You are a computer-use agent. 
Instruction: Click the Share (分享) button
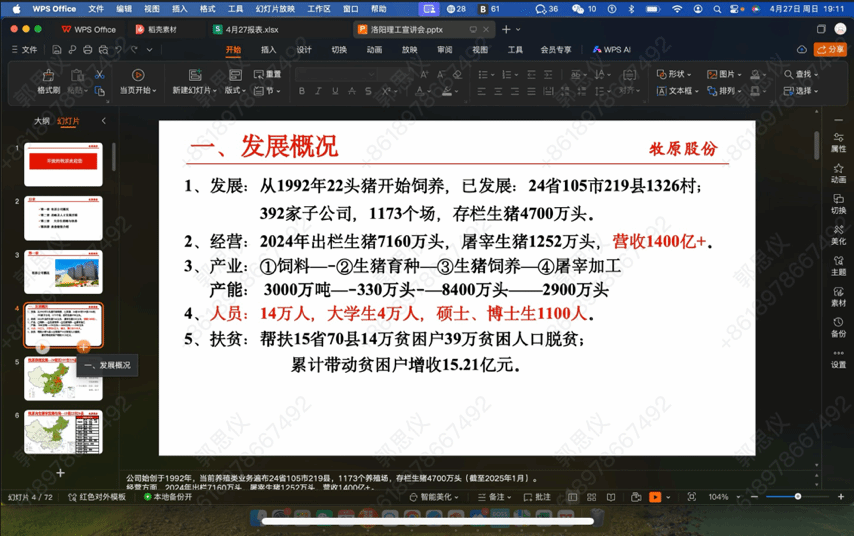point(830,50)
